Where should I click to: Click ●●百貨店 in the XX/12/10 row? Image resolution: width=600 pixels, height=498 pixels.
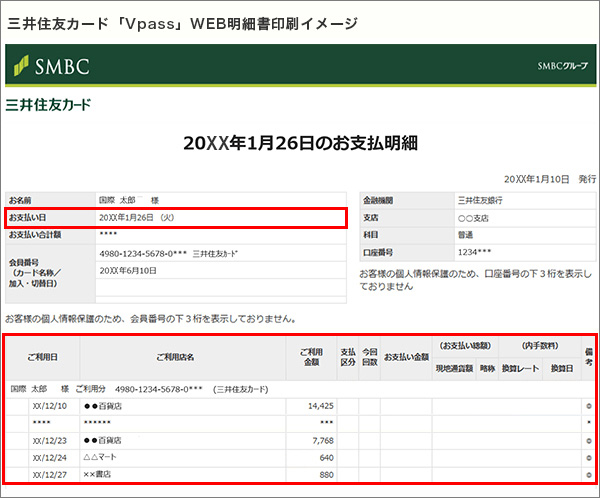pyautogui.click(x=103, y=406)
